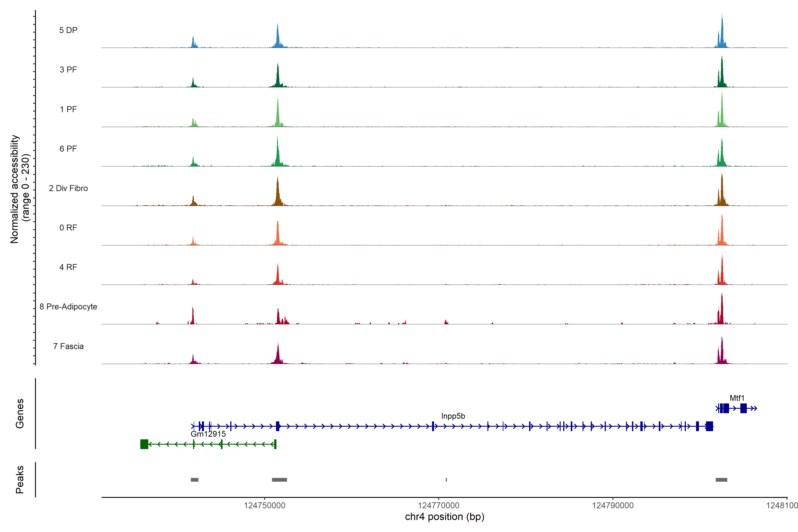This screenshot has height=532, width=798.
Task: Click the 7 Fascia track label
Action: pyautogui.click(x=68, y=346)
